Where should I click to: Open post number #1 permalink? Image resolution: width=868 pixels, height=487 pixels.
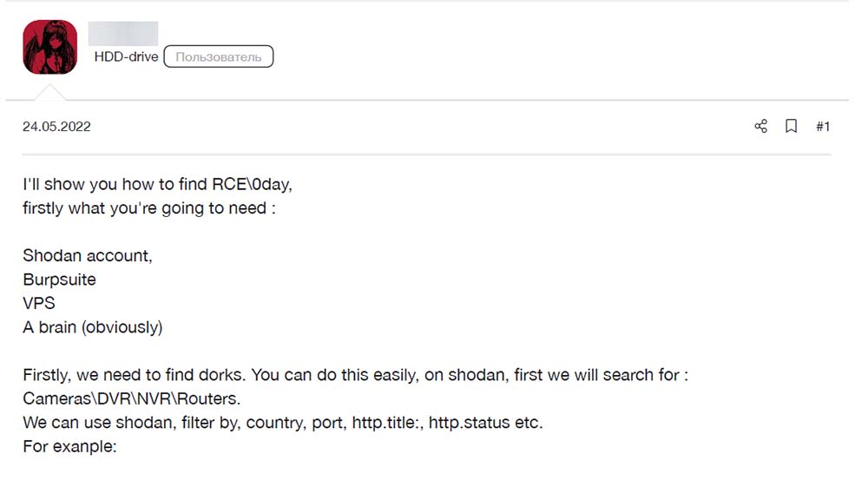point(823,127)
